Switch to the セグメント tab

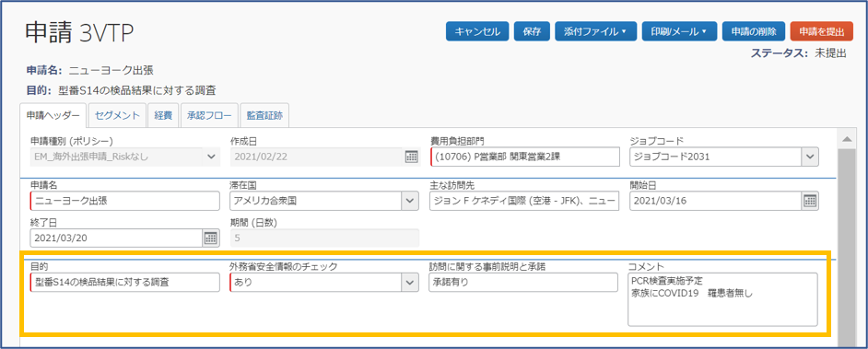117,116
